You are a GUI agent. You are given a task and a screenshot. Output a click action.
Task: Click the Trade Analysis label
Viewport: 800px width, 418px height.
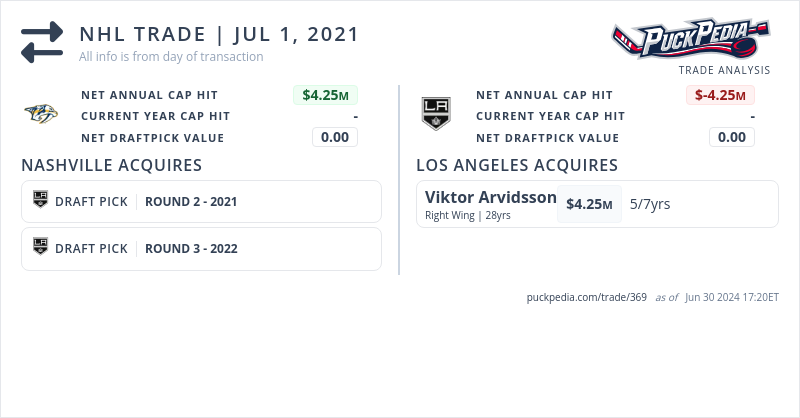point(724,70)
